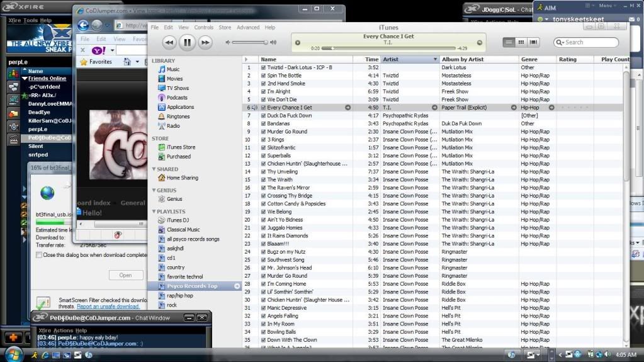Click the volume low speaker icon
This screenshot has width=644, height=362.
(x=228, y=42)
